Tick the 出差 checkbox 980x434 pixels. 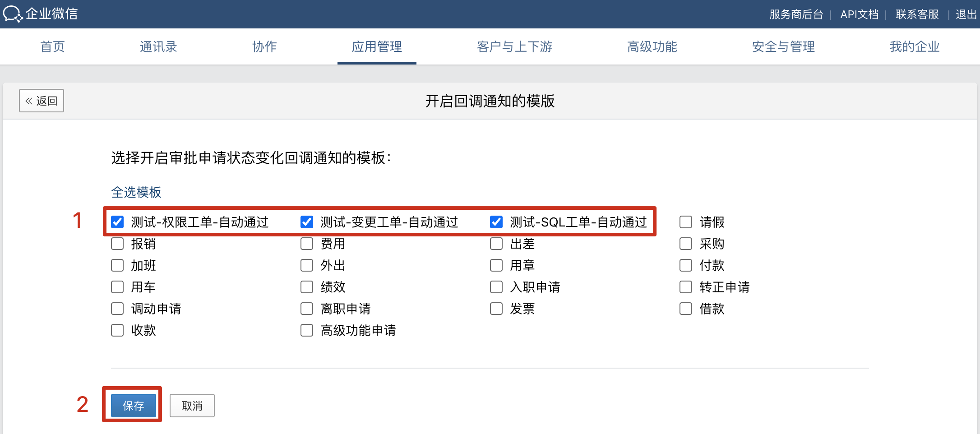coord(496,244)
